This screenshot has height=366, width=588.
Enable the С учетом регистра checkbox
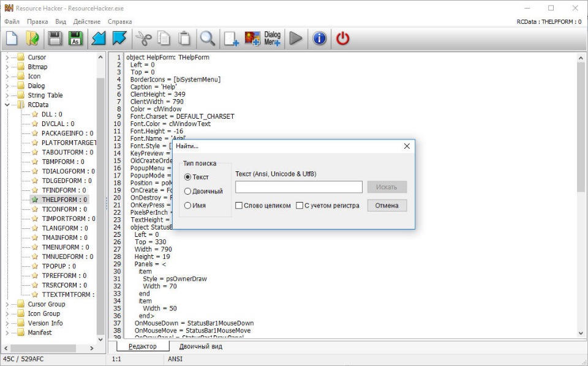click(x=300, y=205)
